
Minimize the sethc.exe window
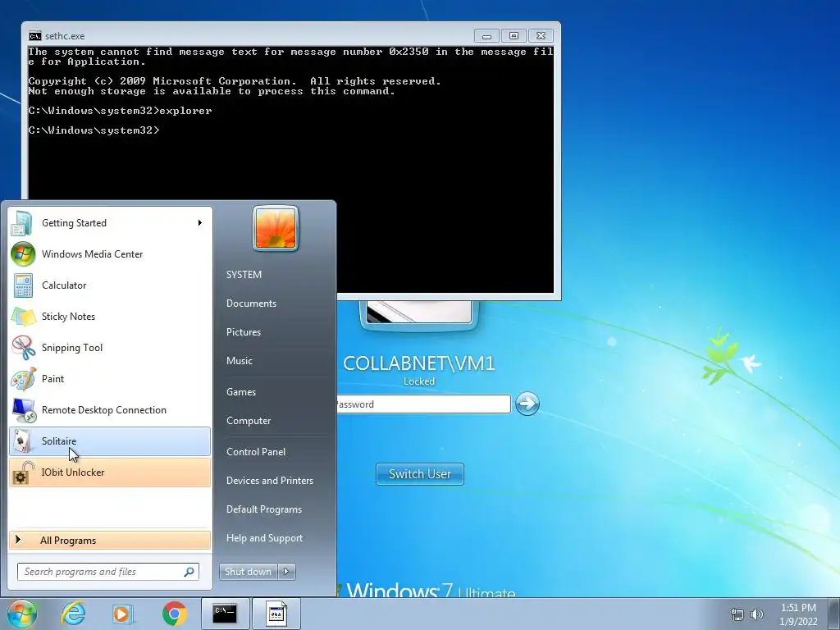point(486,36)
